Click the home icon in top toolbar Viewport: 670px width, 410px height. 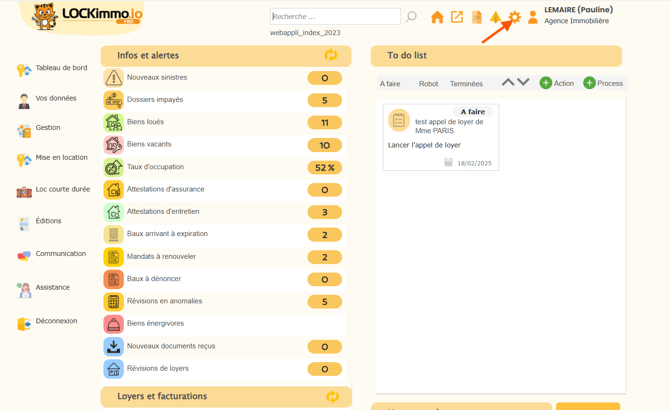click(437, 17)
